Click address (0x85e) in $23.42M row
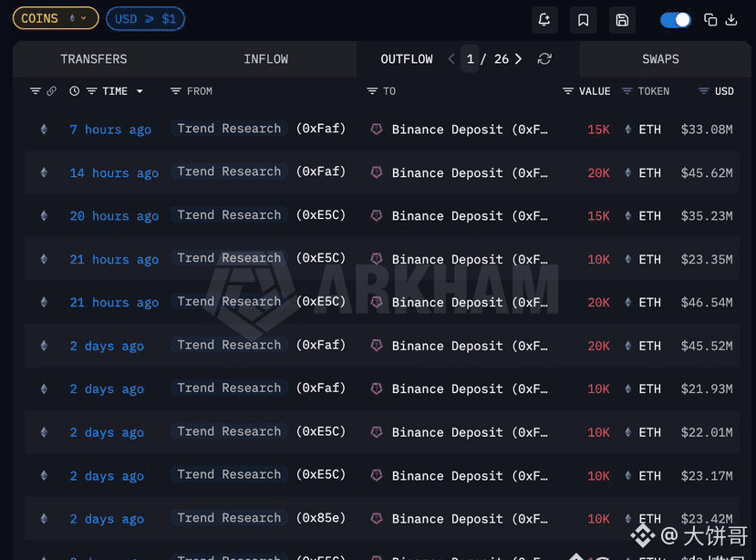This screenshot has height=560, width=756. [x=321, y=517]
